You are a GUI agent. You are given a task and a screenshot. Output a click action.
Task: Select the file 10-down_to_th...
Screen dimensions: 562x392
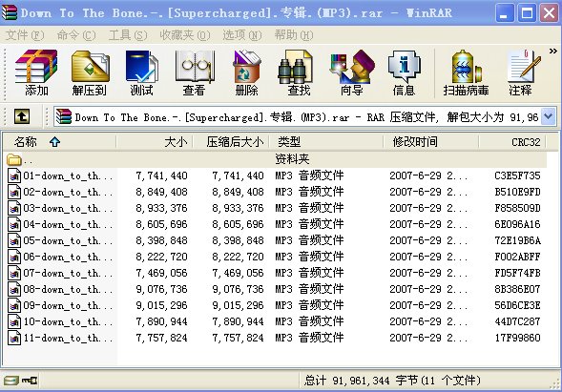[276, 321]
